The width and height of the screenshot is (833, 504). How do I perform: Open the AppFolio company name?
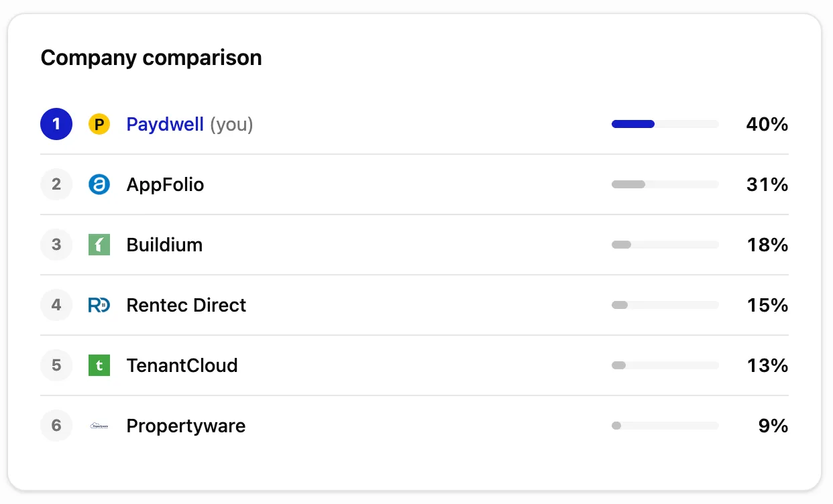pos(165,184)
